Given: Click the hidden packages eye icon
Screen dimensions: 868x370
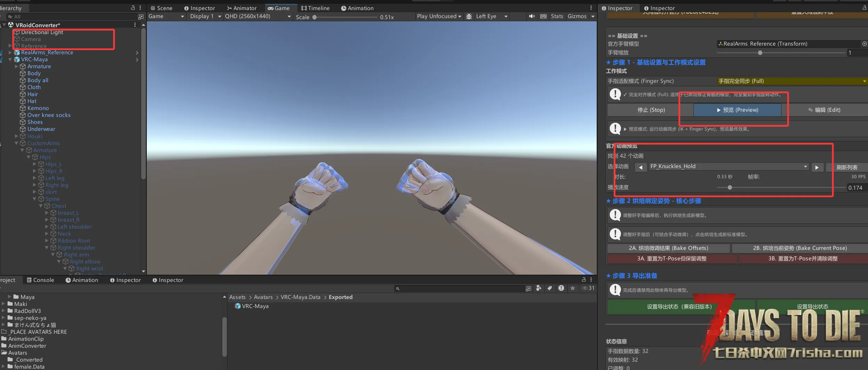Looking at the screenshot, I should click(588, 288).
